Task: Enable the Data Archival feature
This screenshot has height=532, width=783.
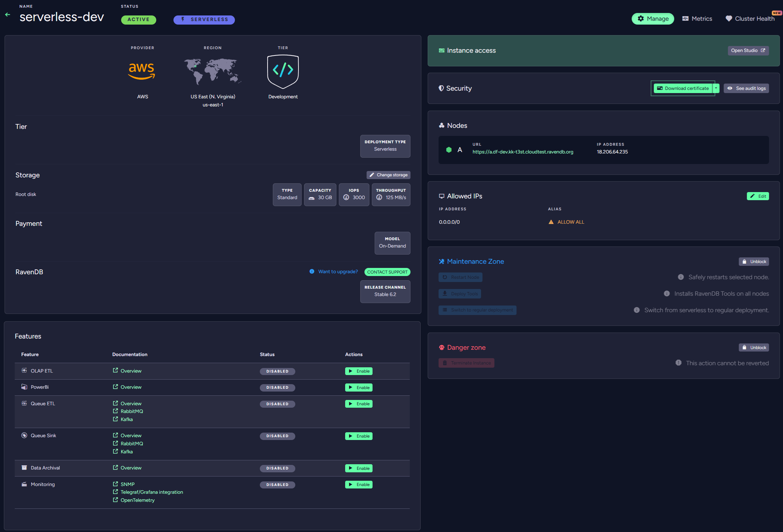Action: tap(359, 468)
